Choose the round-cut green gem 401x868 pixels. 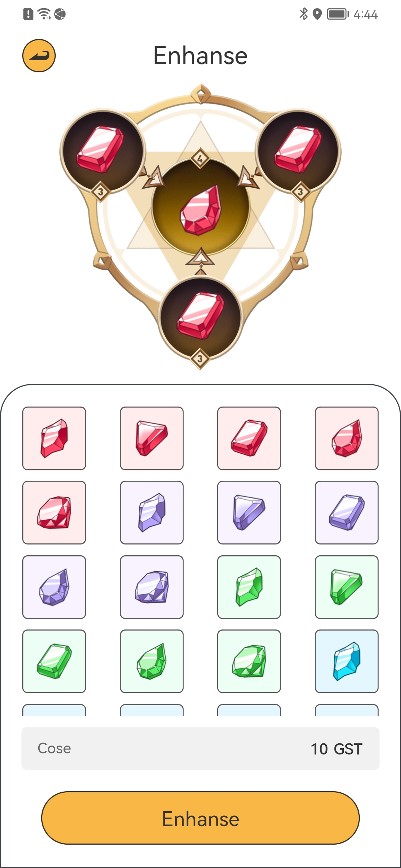coord(249,661)
